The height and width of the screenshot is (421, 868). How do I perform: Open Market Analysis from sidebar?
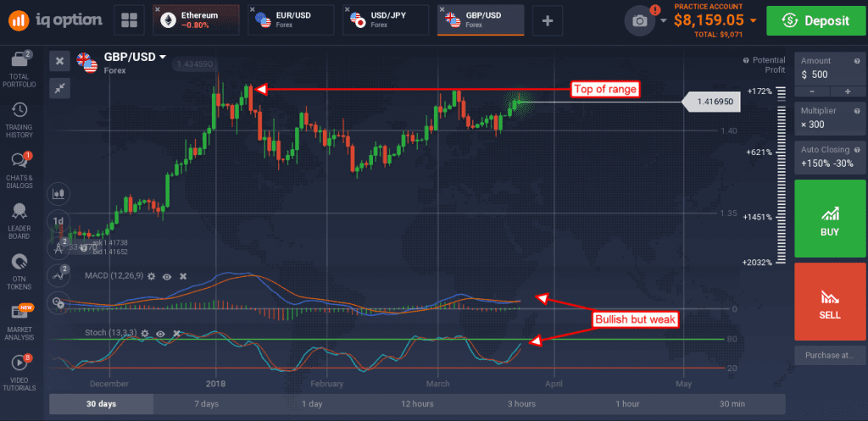[19, 322]
